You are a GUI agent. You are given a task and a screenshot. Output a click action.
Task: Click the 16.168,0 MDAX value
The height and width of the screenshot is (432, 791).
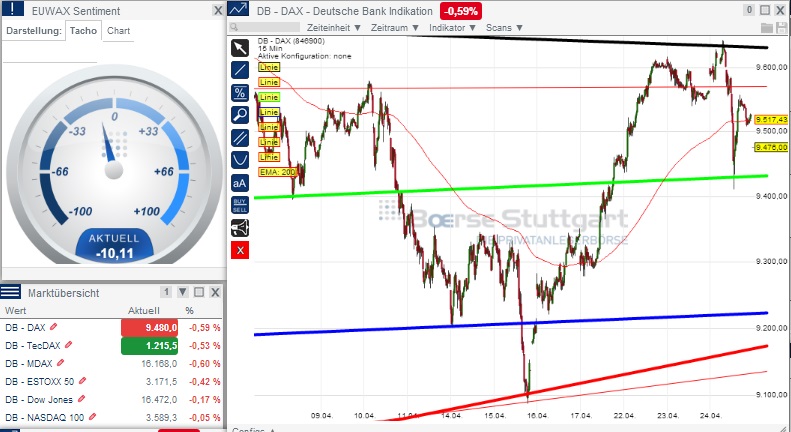[159, 363]
